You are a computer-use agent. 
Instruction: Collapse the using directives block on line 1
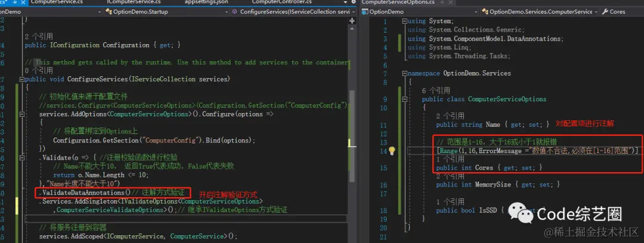click(405, 21)
